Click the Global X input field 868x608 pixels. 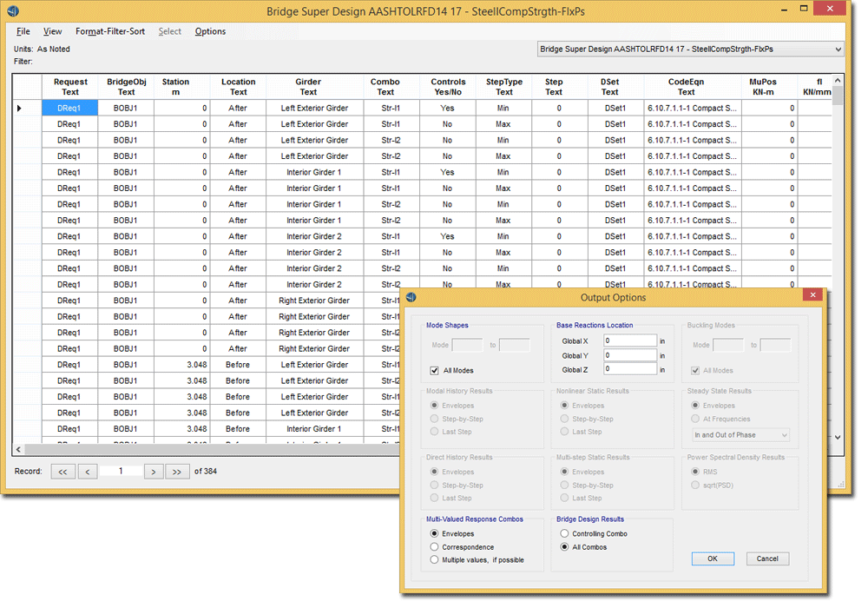(x=630, y=341)
